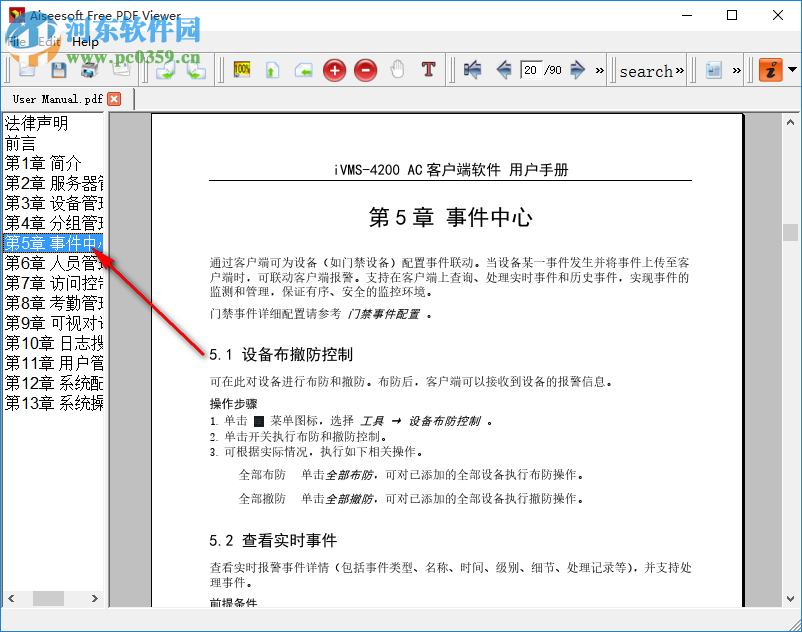The height and width of the screenshot is (632, 802).
Task: Expand the search toolbar overflow chevron
Action: click(x=681, y=70)
